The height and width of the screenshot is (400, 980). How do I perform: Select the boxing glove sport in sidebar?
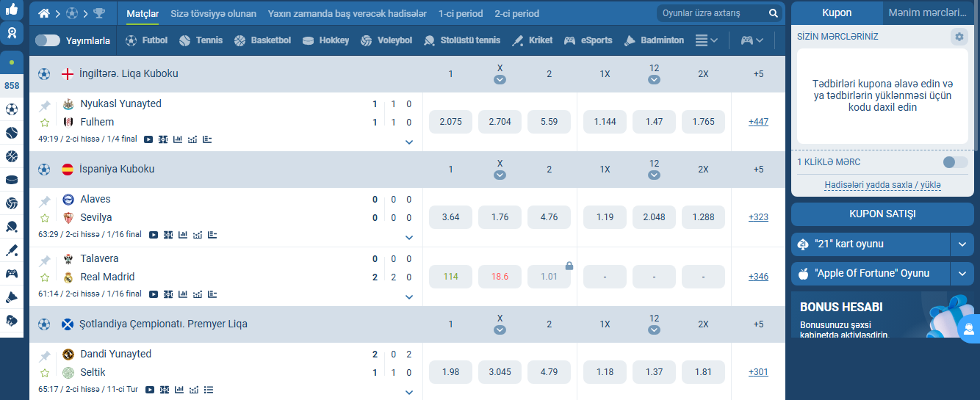pyautogui.click(x=12, y=320)
